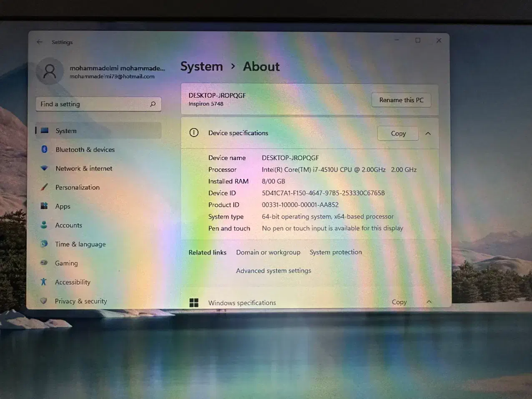The width and height of the screenshot is (532, 399).
Task: Click the Inspiron 5748 model text
Action: coord(206,104)
